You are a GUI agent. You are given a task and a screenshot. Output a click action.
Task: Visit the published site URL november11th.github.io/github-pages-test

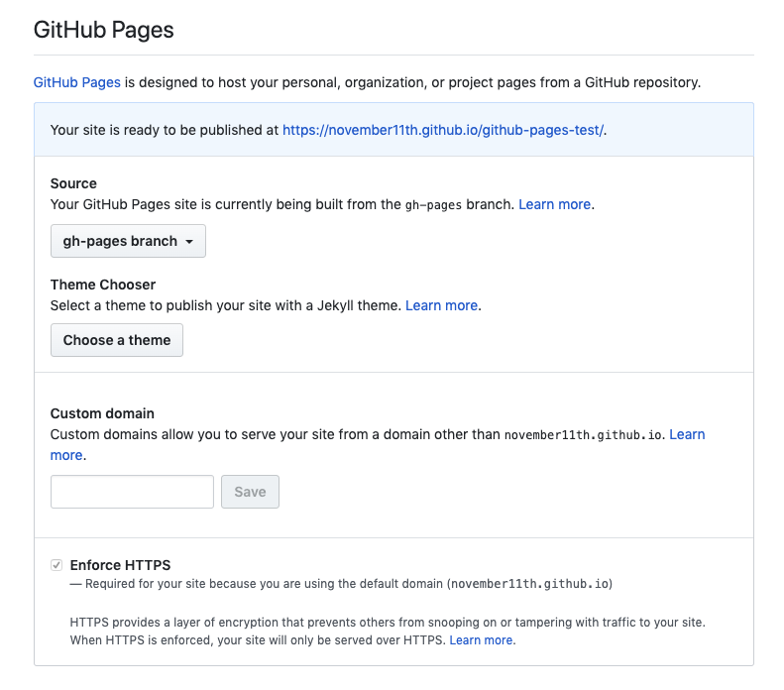coord(443,130)
